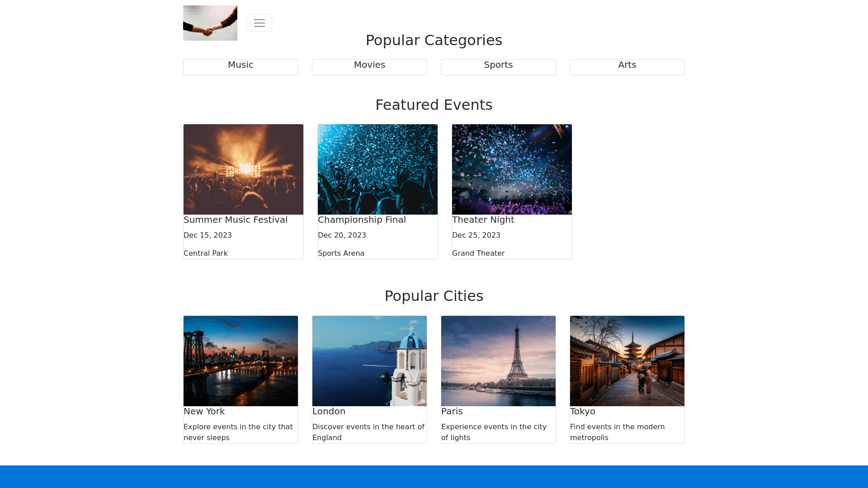Image resolution: width=868 pixels, height=488 pixels.
Task: Select the Tokyo city title
Action: 582,412
